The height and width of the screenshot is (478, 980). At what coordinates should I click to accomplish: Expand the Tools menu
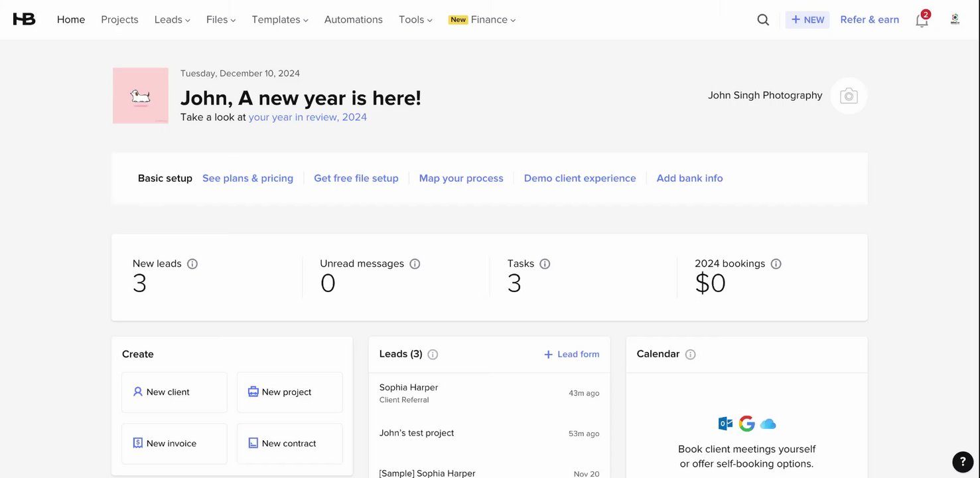(415, 20)
